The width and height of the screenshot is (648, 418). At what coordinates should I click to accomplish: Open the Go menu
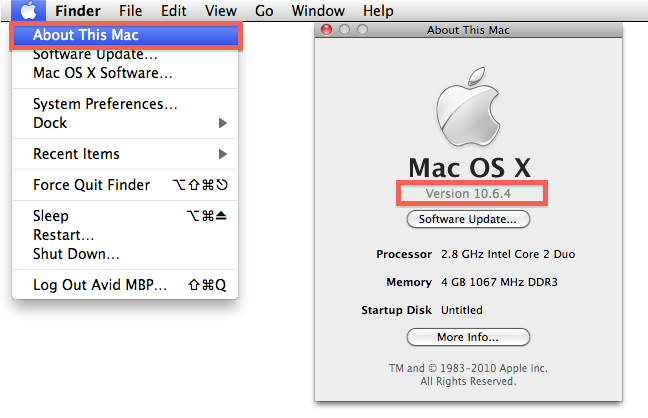point(264,11)
